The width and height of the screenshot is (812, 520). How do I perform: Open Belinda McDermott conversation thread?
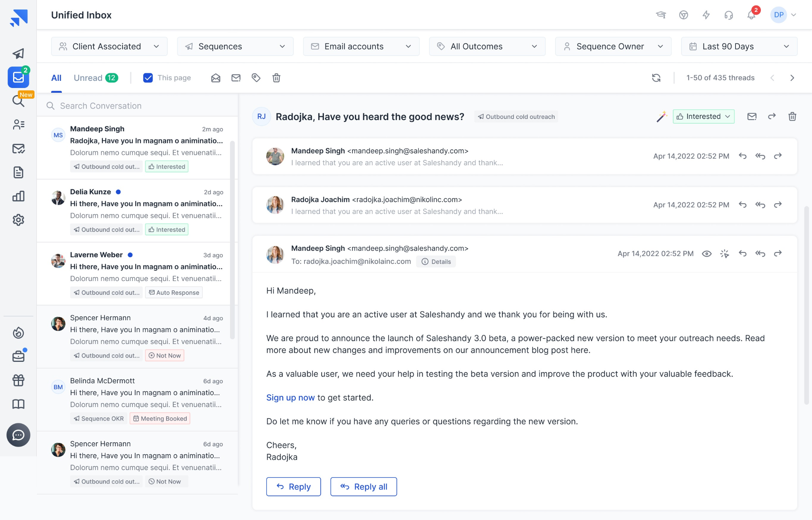[x=137, y=400]
